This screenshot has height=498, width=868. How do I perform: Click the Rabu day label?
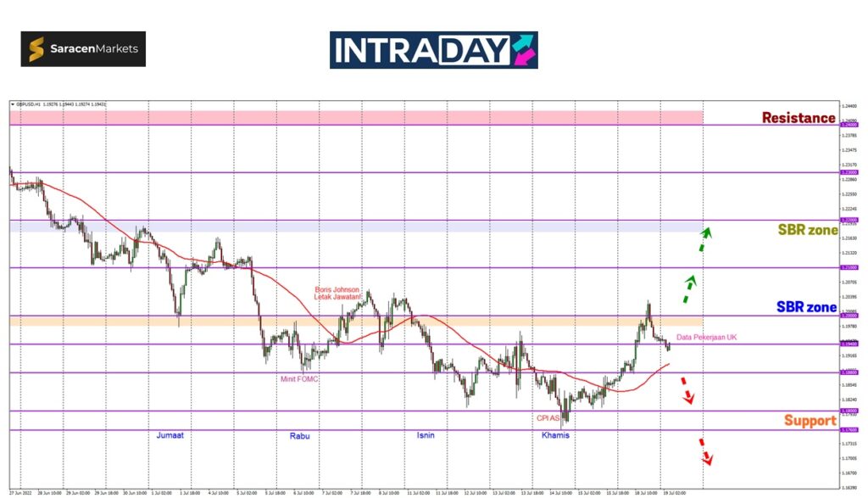[x=299, y=436]
